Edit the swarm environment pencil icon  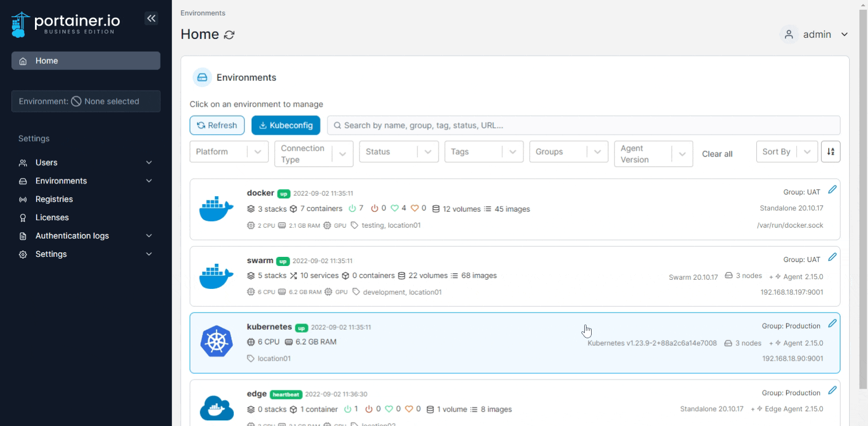tap(832, 257)
